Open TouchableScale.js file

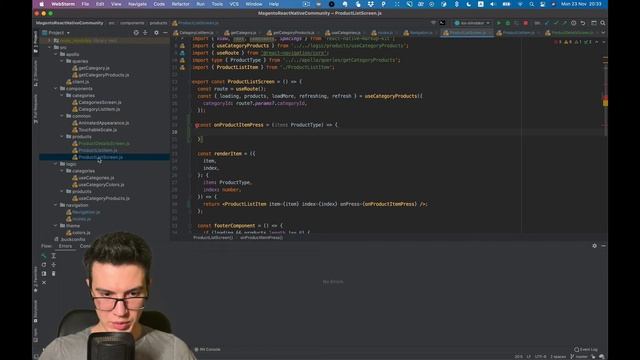pyautogui.click(x=98, y=130)
